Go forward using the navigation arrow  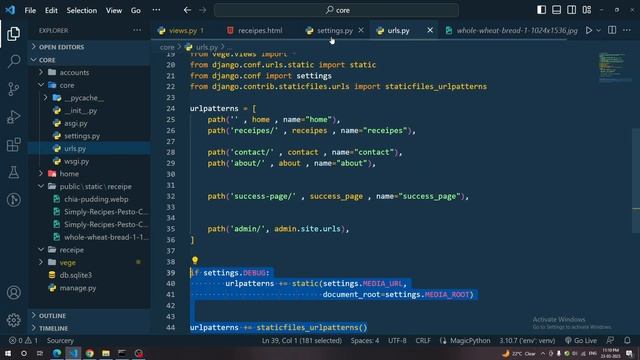[202, 10]
